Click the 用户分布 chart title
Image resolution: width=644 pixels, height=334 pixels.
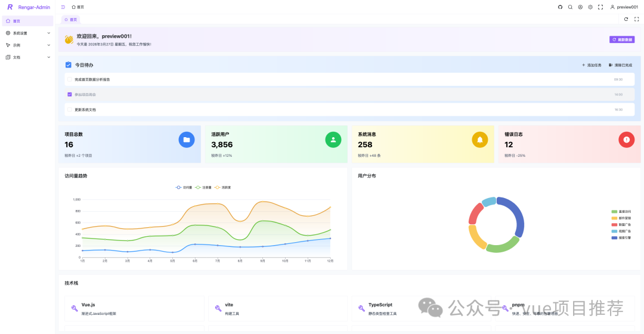tap(367, 176)
